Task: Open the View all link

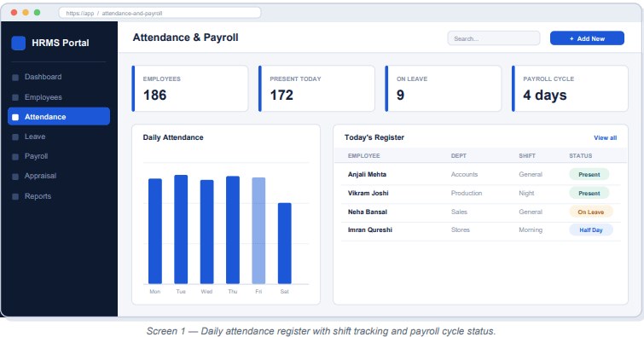Action: pyautogui.click(x=605, y=137)
